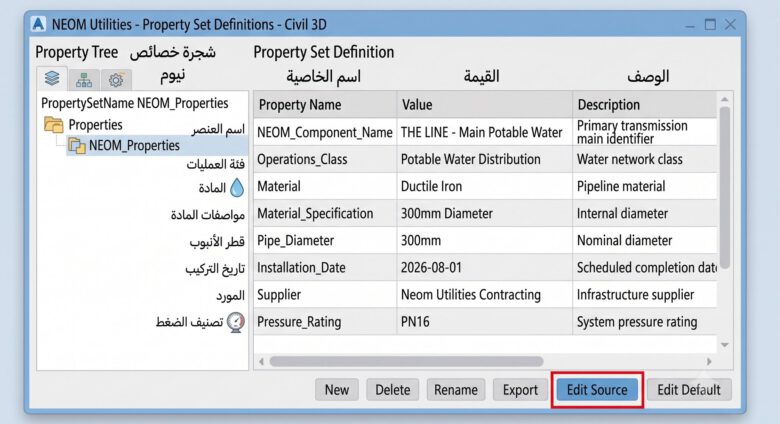Click the Infrastructure supplier description
The height and width of the screenshot is (424, 780).
635,295
